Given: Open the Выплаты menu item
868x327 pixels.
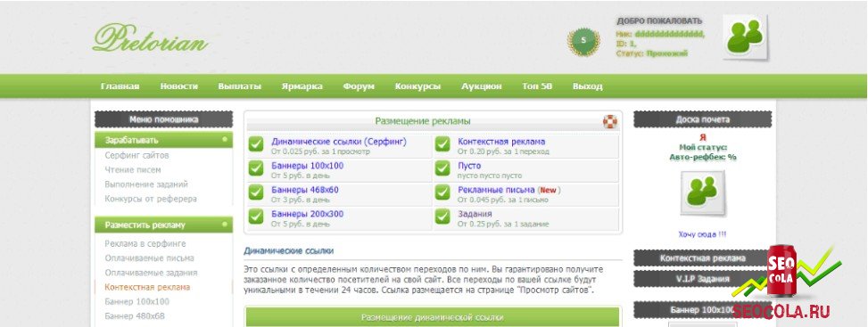Looking at the screenshot, I should (240, 86).
